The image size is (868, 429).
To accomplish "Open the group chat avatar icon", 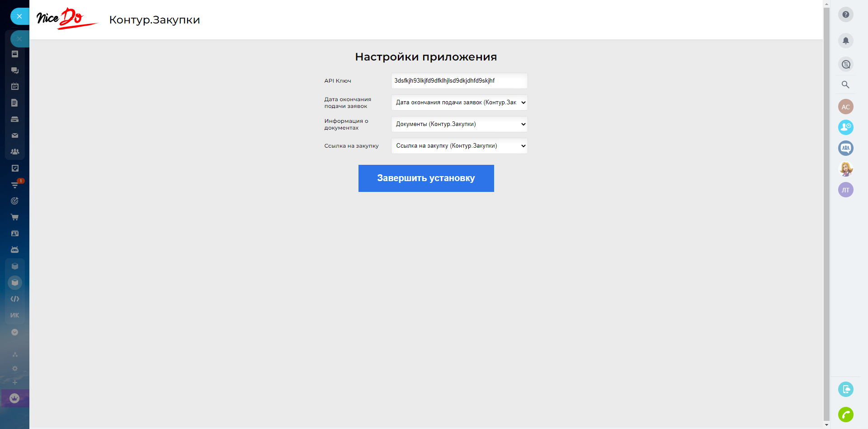I will (846, 148).
